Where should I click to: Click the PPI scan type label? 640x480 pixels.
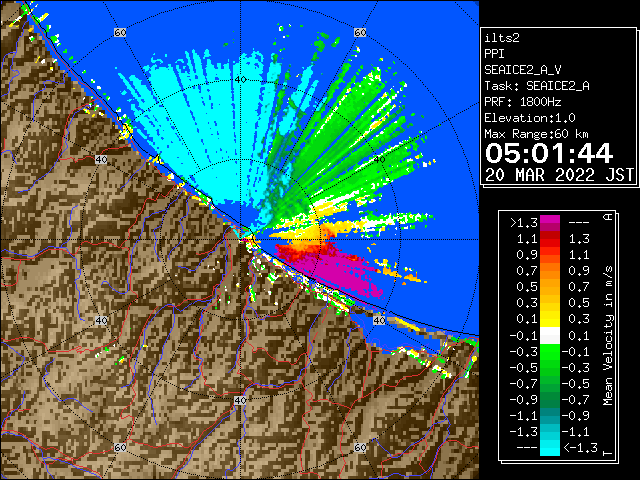(x=494, y=54)
